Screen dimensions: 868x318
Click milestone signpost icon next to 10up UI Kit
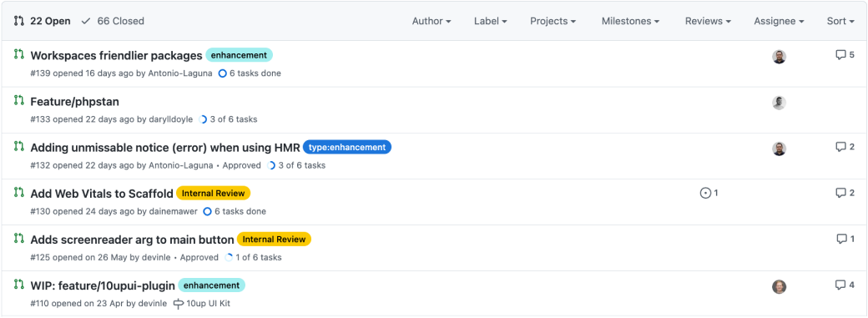(179, 304)
